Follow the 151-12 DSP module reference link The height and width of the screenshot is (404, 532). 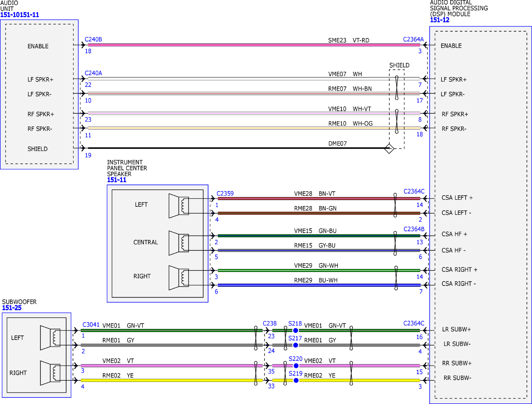pyautogui.click(x=440, y=20)
